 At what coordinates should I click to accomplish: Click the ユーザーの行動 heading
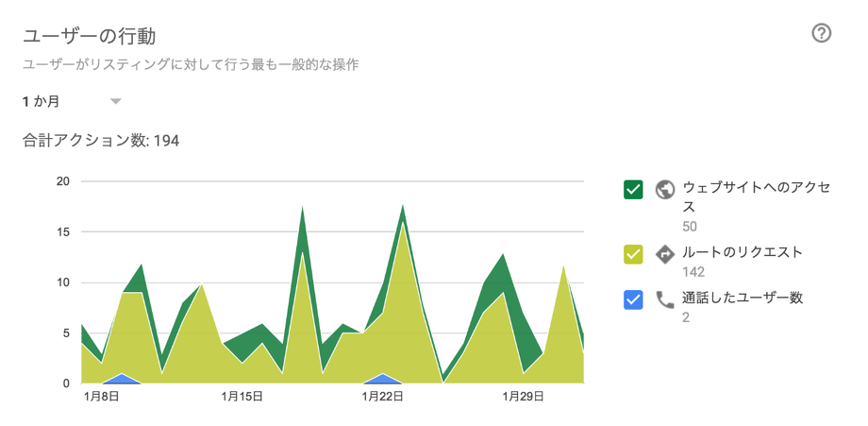(x=90, y=36)
